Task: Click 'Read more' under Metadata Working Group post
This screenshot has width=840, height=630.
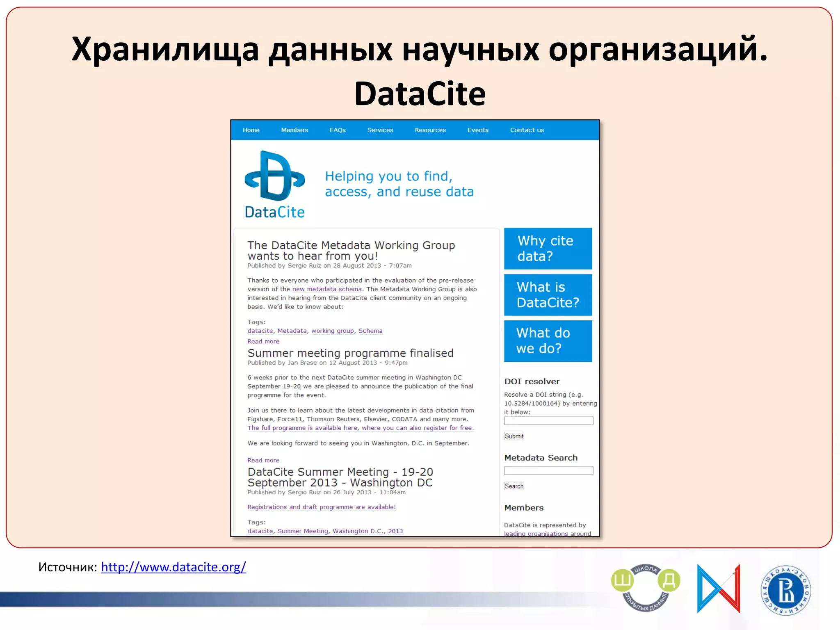Action: pyautogui.click(x=263, y=341)
